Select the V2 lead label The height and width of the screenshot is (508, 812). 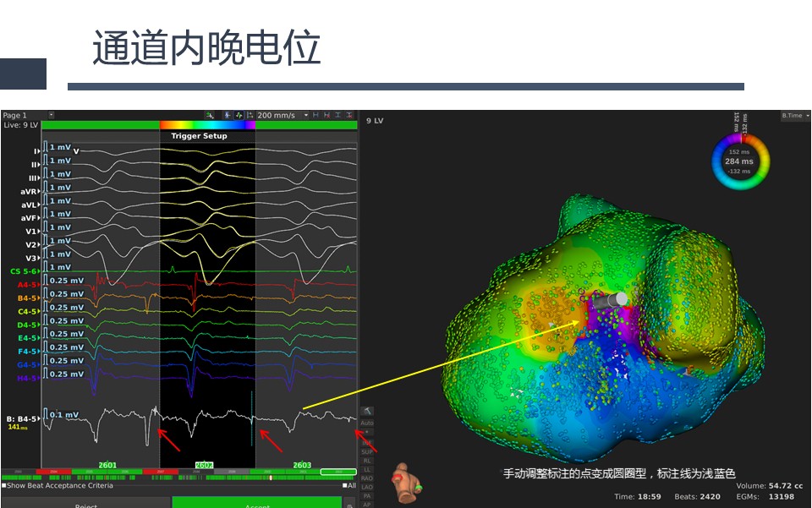31,244
